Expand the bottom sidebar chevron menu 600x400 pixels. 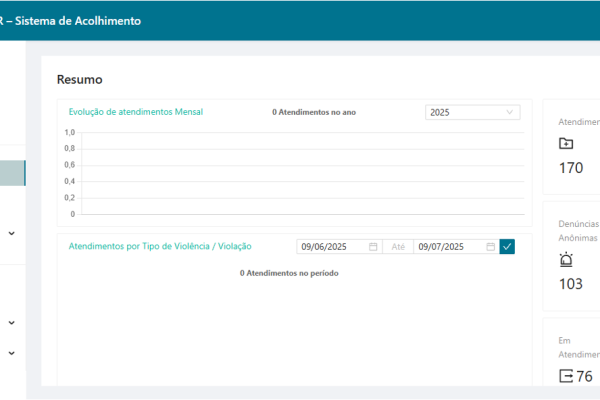tap(11, 353)
